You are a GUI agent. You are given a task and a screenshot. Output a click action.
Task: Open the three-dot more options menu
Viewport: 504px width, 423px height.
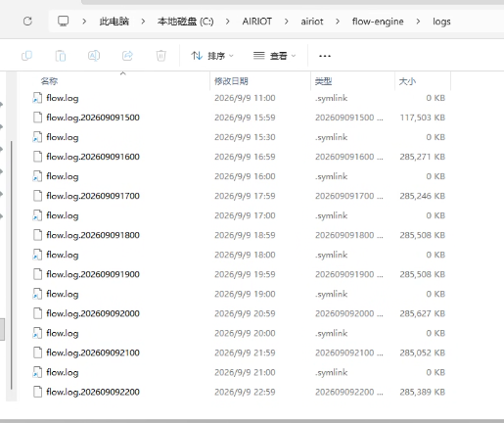pos(325,56)
